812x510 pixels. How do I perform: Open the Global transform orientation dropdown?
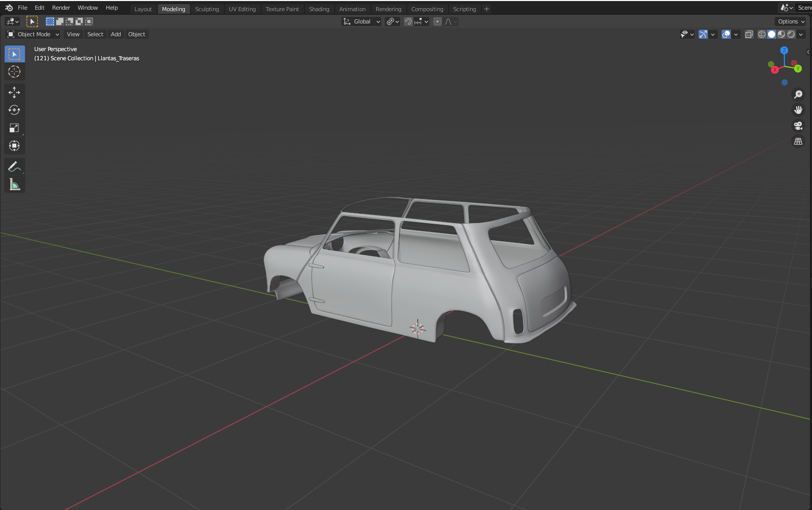pyautogui.click(x=362, y=21)
